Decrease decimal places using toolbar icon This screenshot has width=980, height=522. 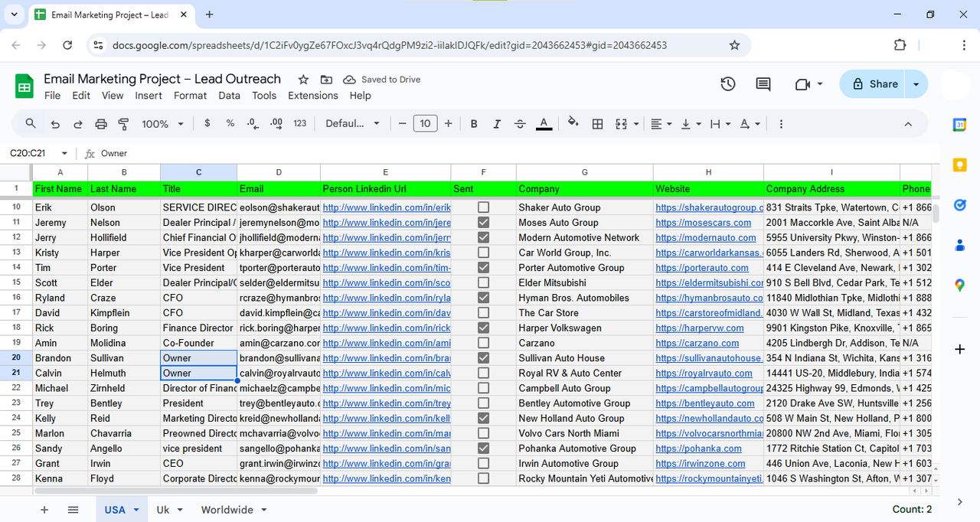click(253, 123)
